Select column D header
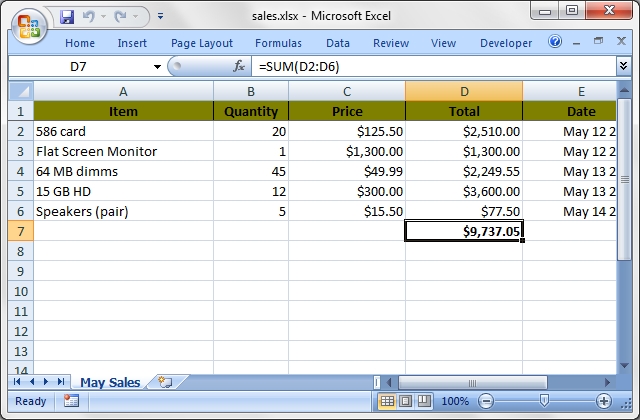The height and width of the screenshot is (420, 640). tap(464, 91)
